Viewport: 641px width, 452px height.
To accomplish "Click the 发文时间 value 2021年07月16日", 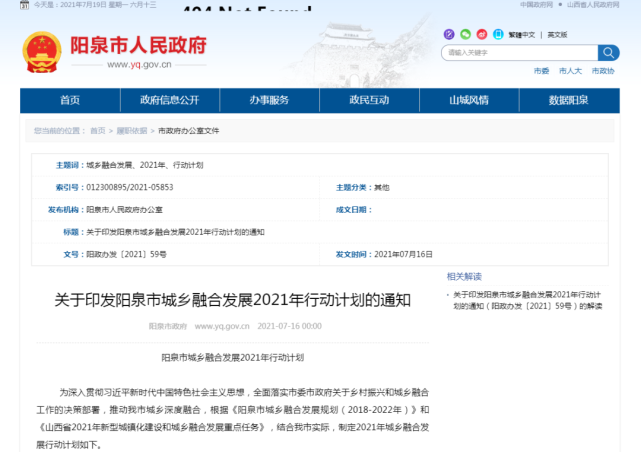I will 403,254.
